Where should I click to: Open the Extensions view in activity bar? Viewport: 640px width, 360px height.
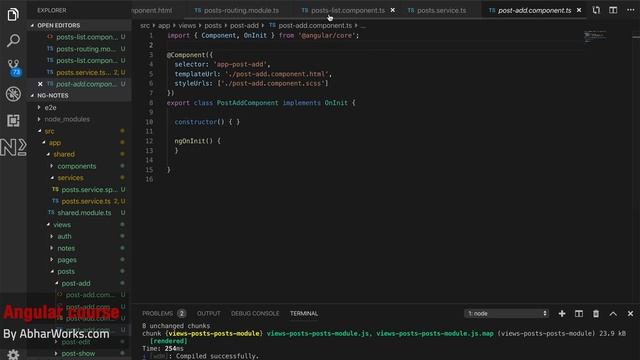[x=13, y=120]
